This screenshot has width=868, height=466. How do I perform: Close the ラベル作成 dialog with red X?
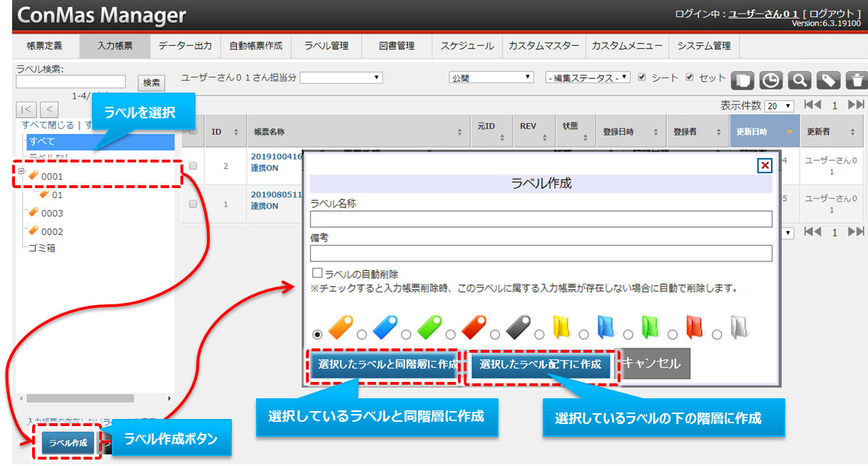tap(765, 165)
